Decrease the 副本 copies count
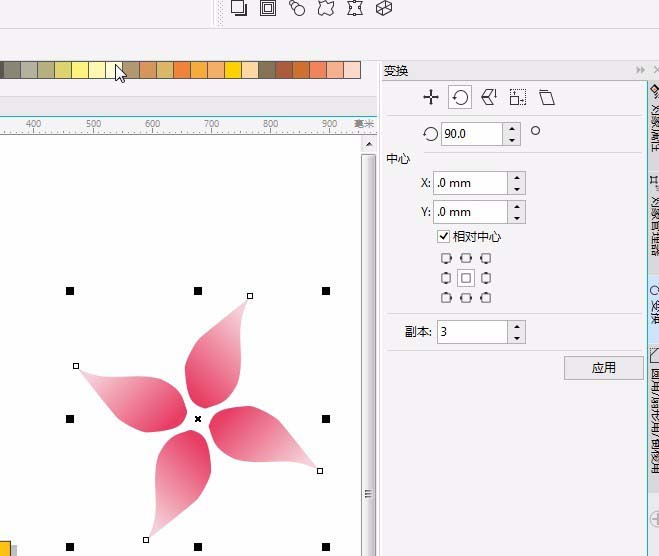This screenshot has width=659, height=556. pos(517,338)
